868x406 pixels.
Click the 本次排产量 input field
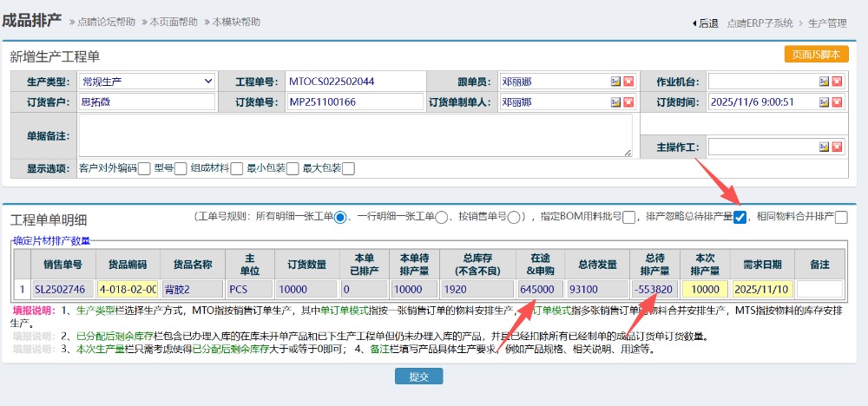click(x=705, y=289)
